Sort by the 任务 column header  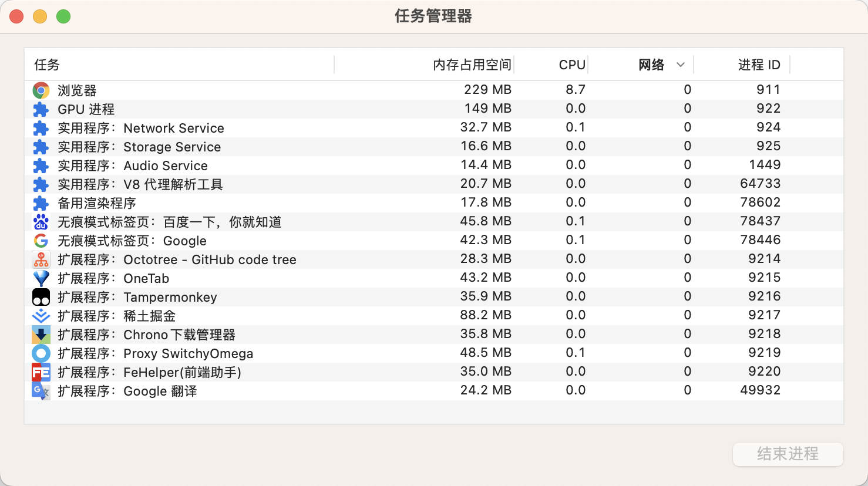[x=179, y=65]
